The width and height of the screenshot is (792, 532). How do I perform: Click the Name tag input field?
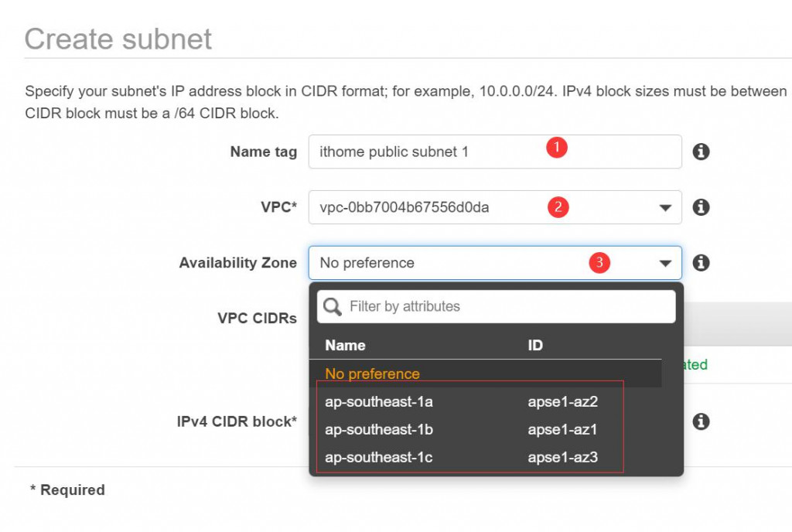pyautogui.click(x=425, y=152)
